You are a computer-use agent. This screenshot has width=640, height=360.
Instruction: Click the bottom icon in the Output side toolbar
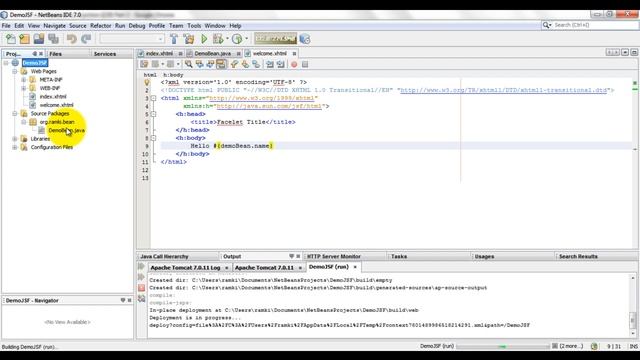point(142,299)
